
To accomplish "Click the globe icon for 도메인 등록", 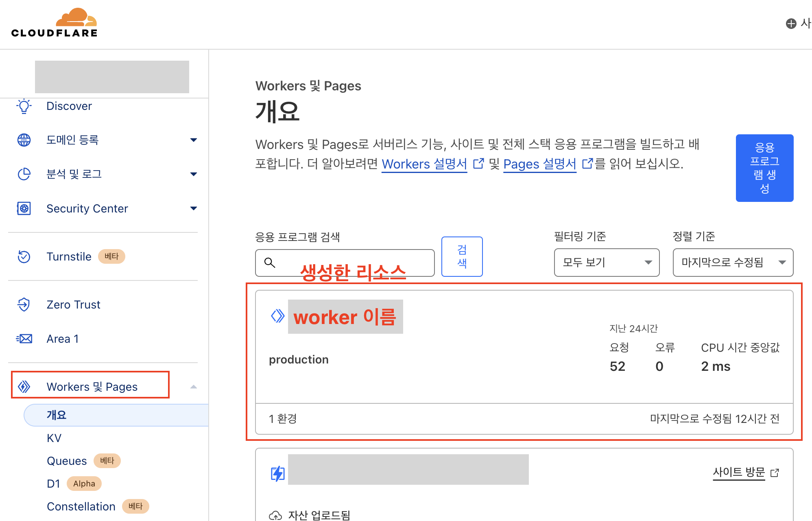I will point(24,140).
